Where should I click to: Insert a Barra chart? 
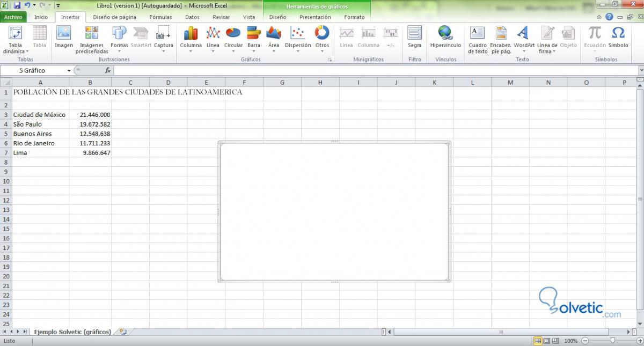pyautogui.click(x=254, y=39)
